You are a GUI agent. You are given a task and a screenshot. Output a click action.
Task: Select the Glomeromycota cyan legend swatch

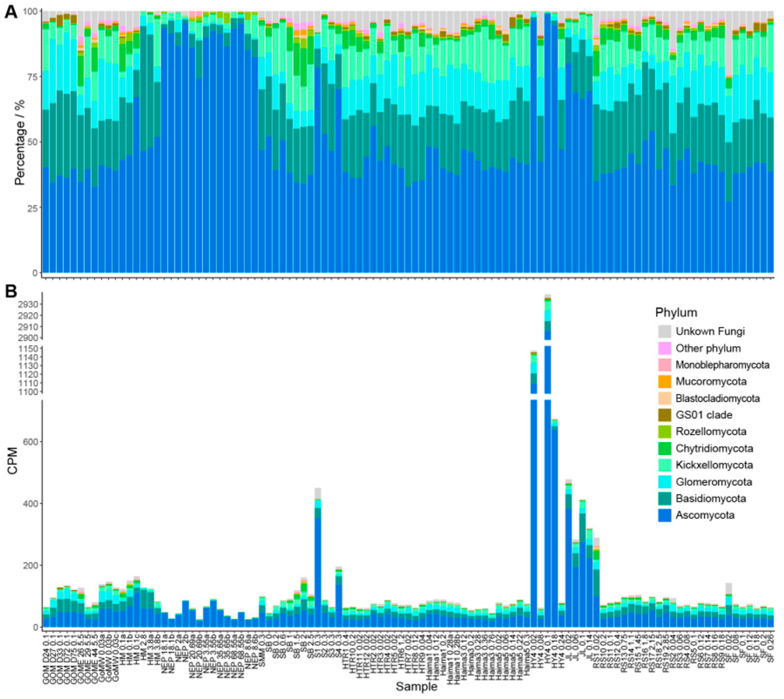pos(664,482)
